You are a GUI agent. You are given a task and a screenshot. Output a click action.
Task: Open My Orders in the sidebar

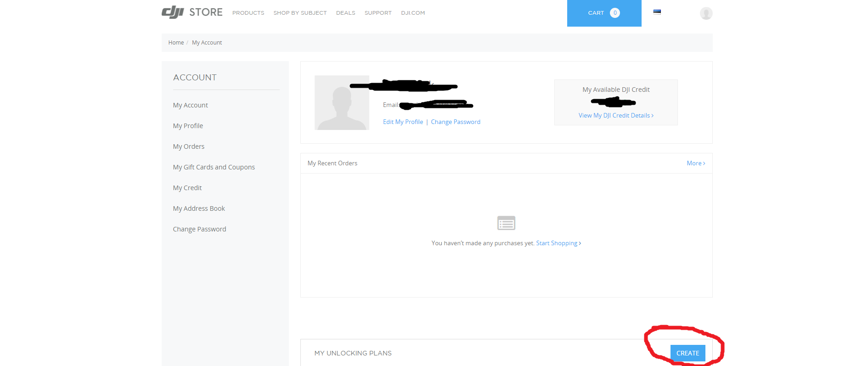(188, 146)
